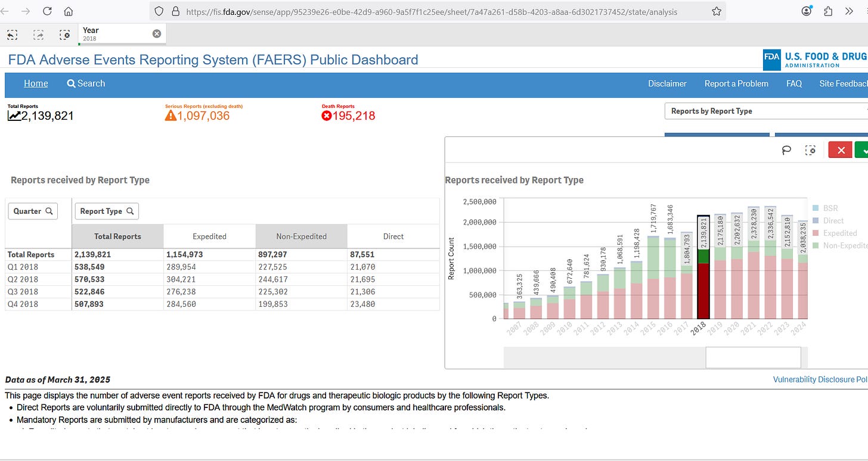The height and width of the screenshot is (461, 868).
Task: Select the highlighted 2018 bar
Action: [x=703, y=267]
